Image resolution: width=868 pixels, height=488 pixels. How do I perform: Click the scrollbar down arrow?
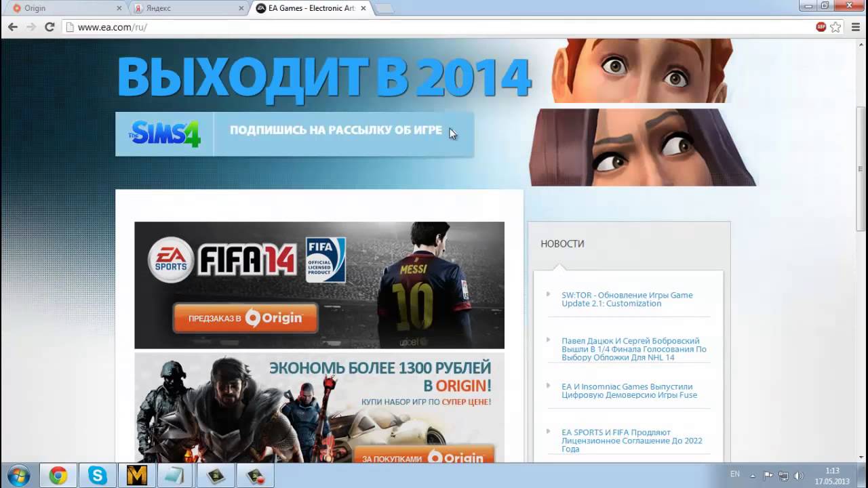(862, 457)
